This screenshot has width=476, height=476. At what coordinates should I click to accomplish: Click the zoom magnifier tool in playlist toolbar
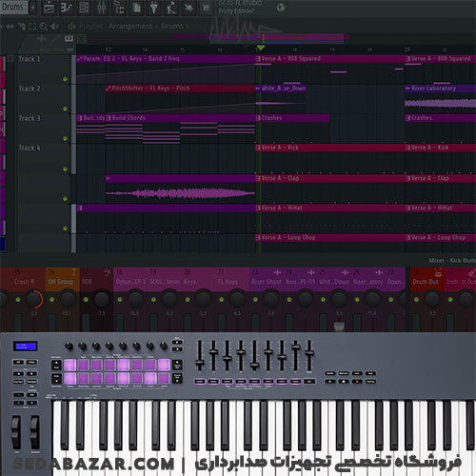tap(44, 27)
